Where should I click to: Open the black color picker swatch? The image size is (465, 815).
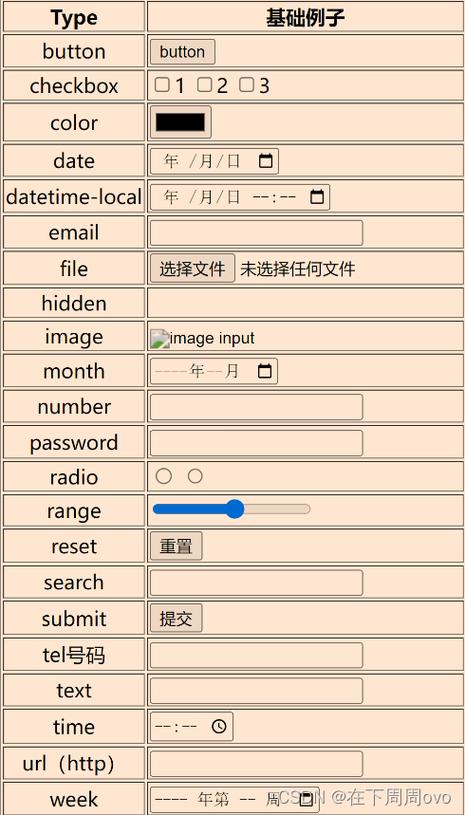click(181, 123)
